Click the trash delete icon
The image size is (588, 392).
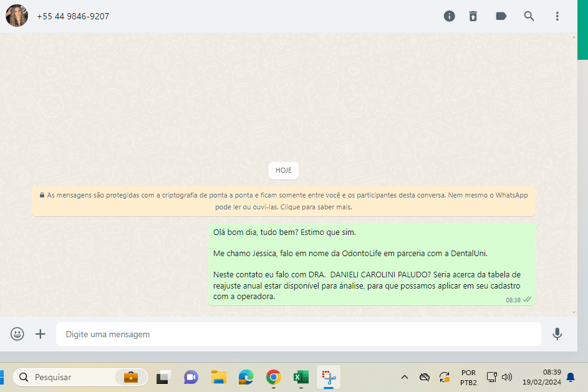point(473,16)
